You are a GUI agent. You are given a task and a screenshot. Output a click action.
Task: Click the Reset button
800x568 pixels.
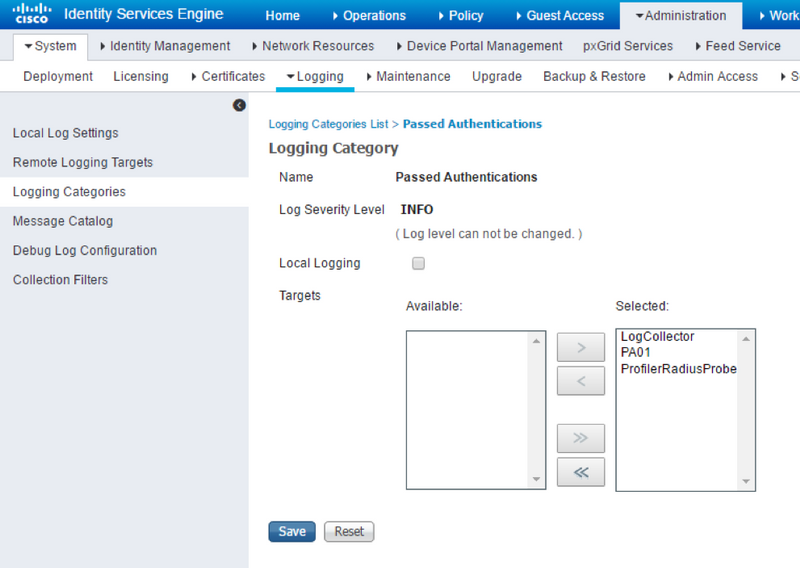point(349,531)
